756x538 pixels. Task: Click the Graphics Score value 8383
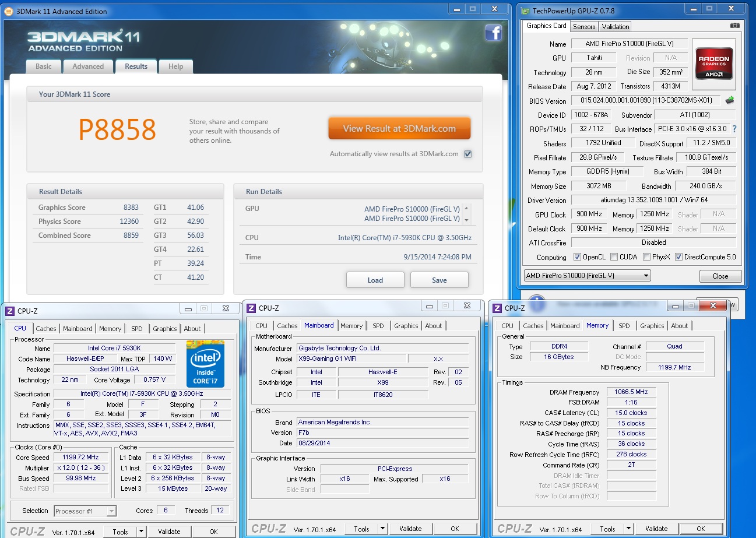point(131,208)
